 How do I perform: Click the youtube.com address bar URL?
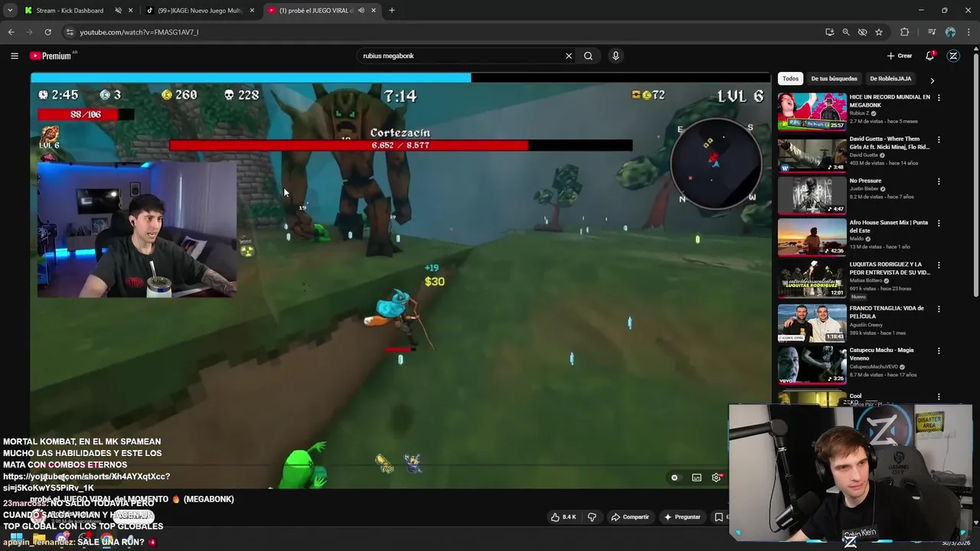click(139, 32)
